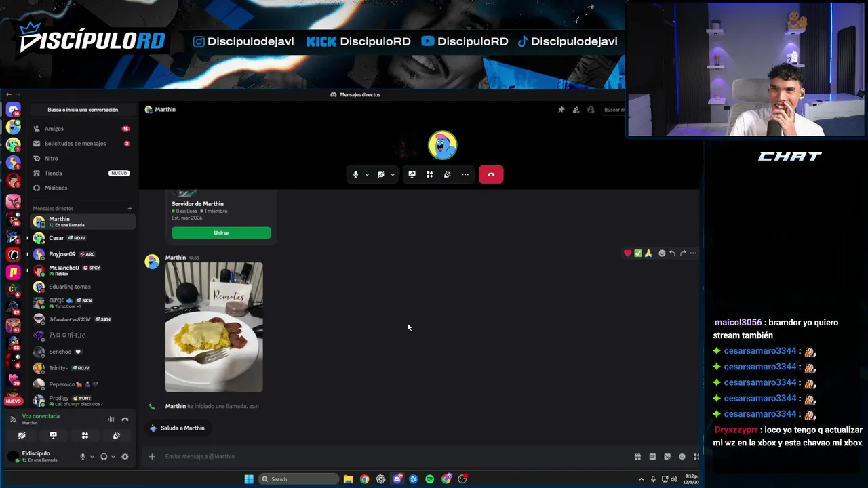This screenshot has width=868, height=488.
Task: Open Cesar direct message
Action: tap(83, 238)
